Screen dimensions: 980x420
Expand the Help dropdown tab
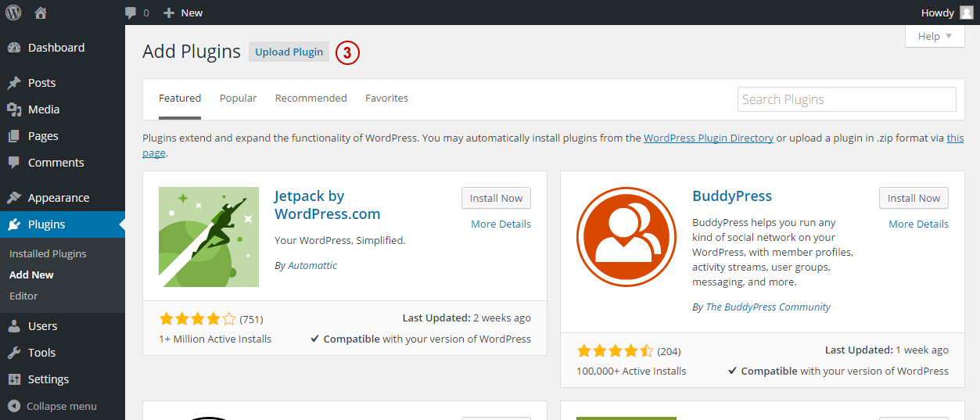935,36
